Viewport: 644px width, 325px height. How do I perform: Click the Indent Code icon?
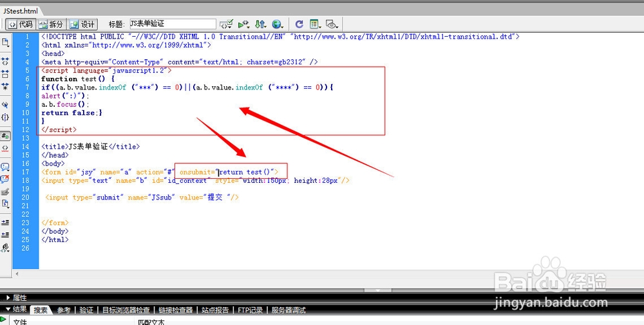point(5,223)
